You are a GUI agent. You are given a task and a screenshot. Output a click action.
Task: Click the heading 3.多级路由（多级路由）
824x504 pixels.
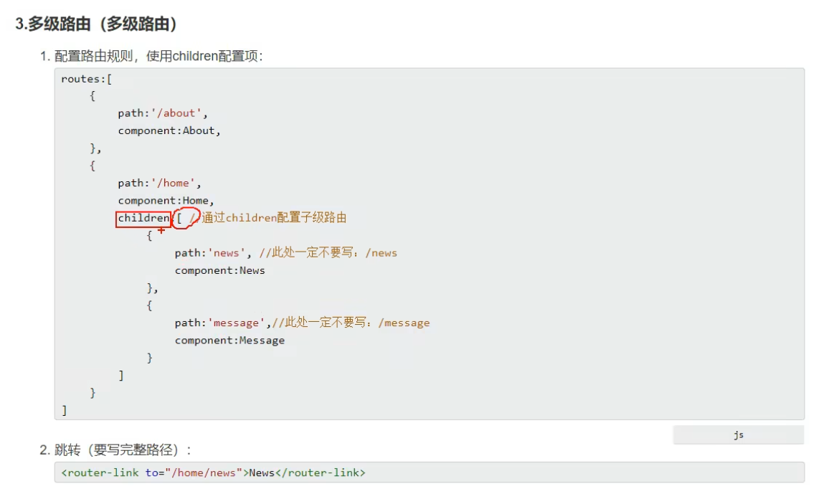(x=95, y=24)
